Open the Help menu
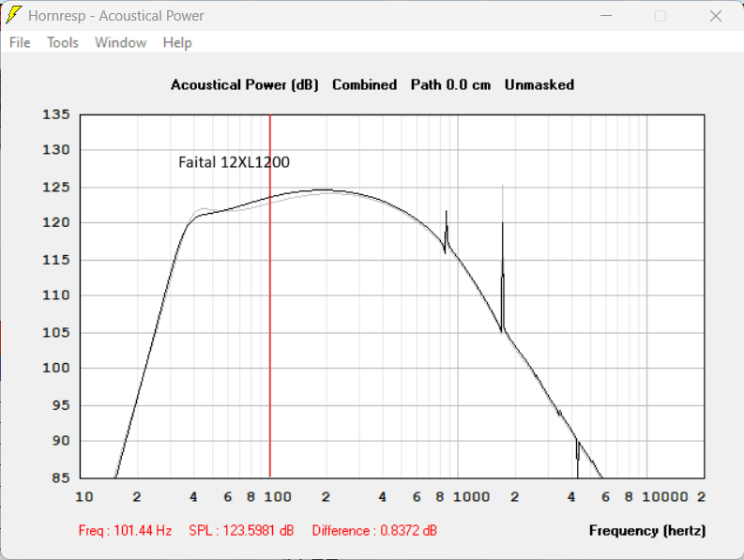 pyautogui.click(x=177, y=43)
